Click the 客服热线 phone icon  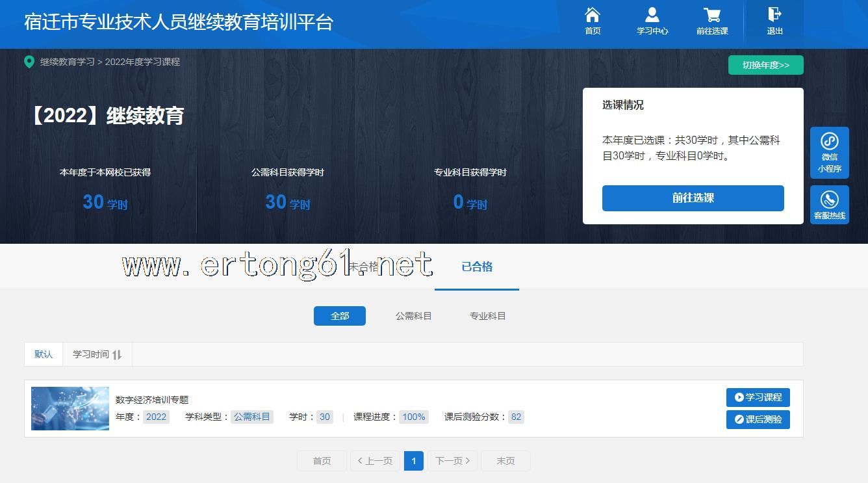[x=829, y=200]
